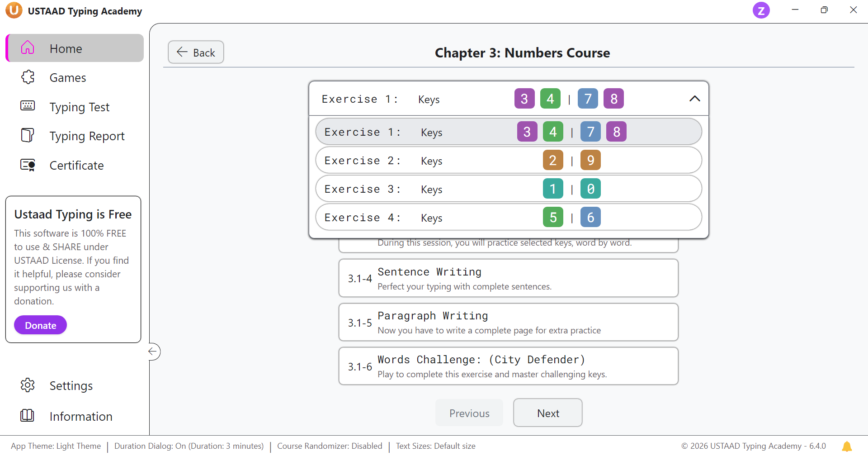Pick Exercise 4 with keys 5 and 6

coord(508,218)
